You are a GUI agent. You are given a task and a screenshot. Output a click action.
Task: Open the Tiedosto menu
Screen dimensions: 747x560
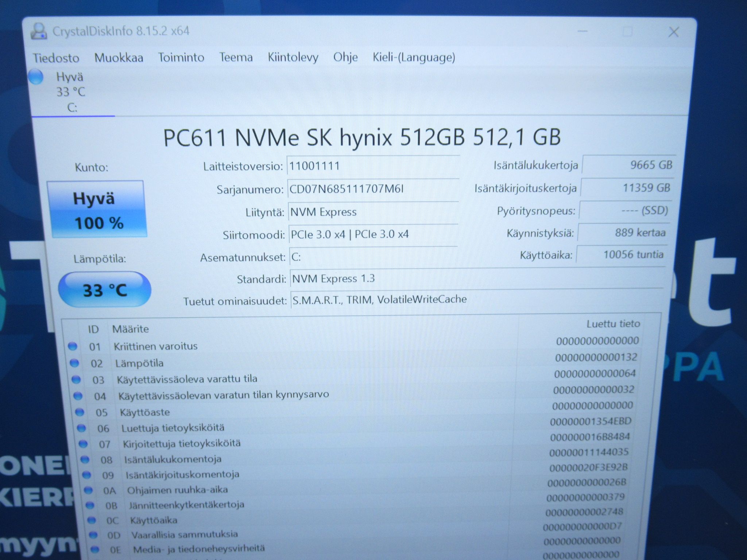(56, 58)
